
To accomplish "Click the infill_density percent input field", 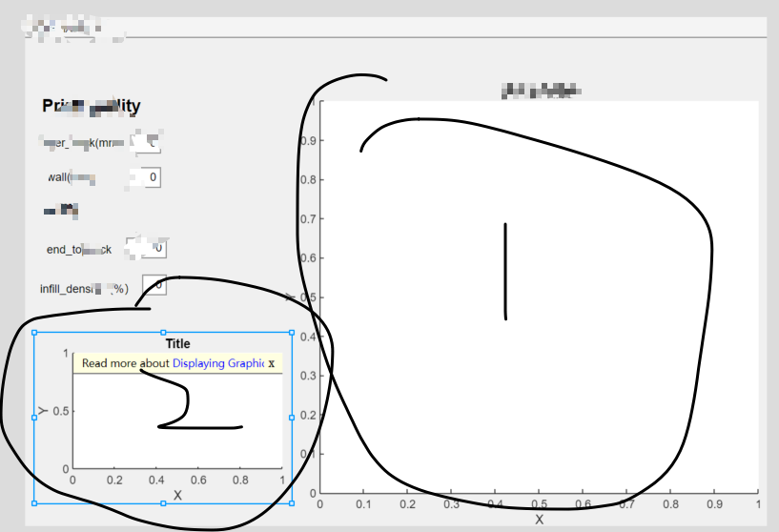I will click(154, 285).
